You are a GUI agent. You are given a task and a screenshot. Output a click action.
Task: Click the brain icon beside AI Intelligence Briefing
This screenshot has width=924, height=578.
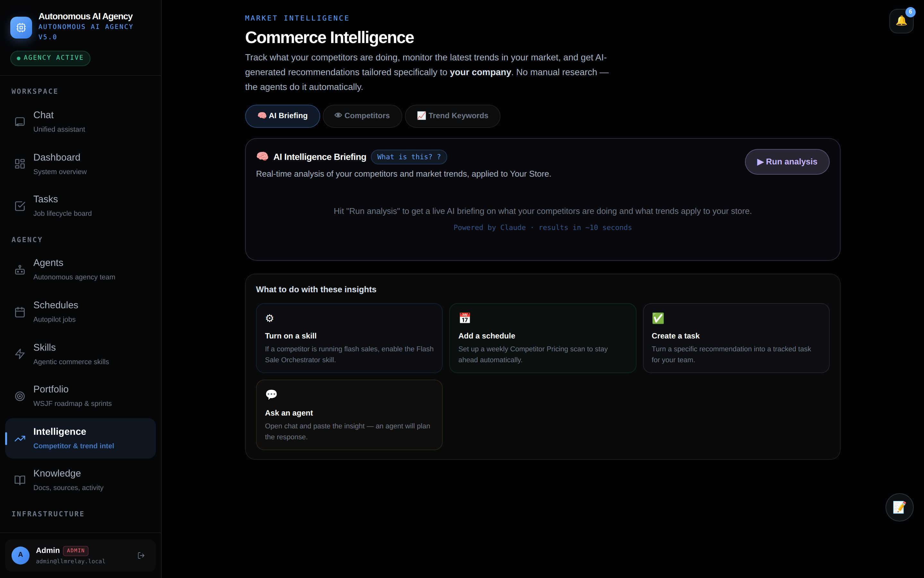pyautogui.click(x=262, y=156)
